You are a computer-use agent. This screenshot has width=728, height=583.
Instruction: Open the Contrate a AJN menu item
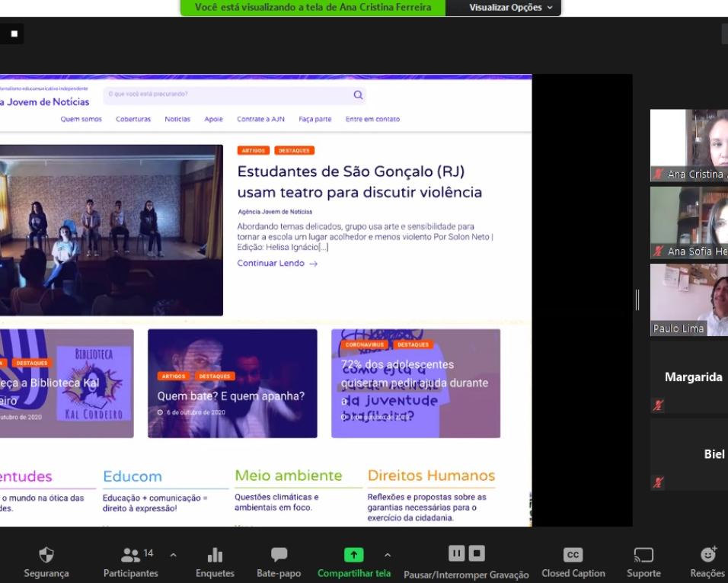tap(260, 119)
